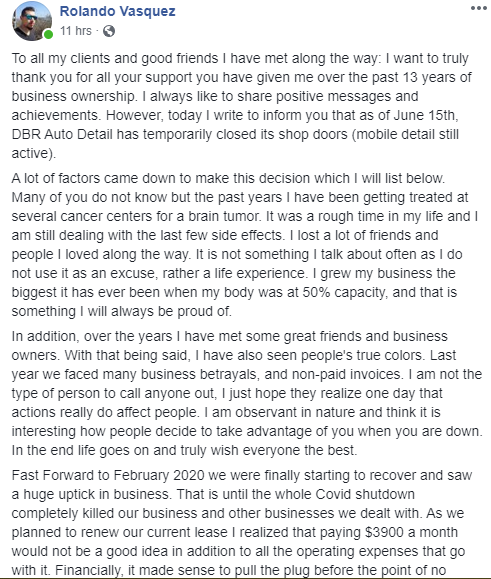Image resolution: width=491 pixels, height=579 pixels.
Task: Click the sentence beginning 'A lot of factors'
Action: tap(228, 178)
